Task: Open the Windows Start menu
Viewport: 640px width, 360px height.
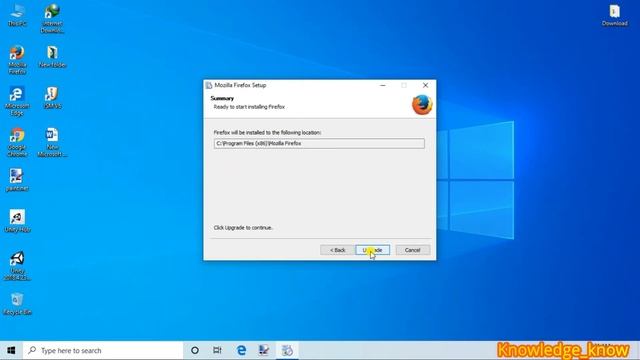Action: pyautogui.click(x=11, y=351)
